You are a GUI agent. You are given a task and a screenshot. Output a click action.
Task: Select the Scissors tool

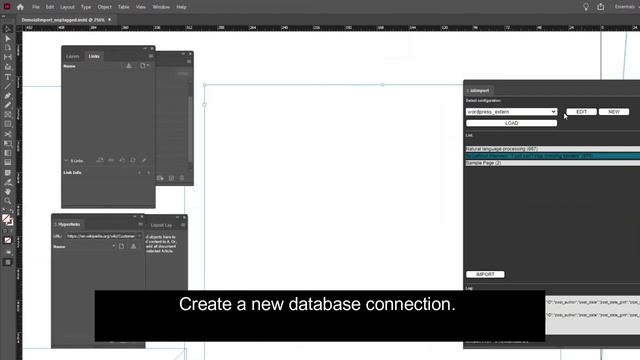[x=7, y=134]
